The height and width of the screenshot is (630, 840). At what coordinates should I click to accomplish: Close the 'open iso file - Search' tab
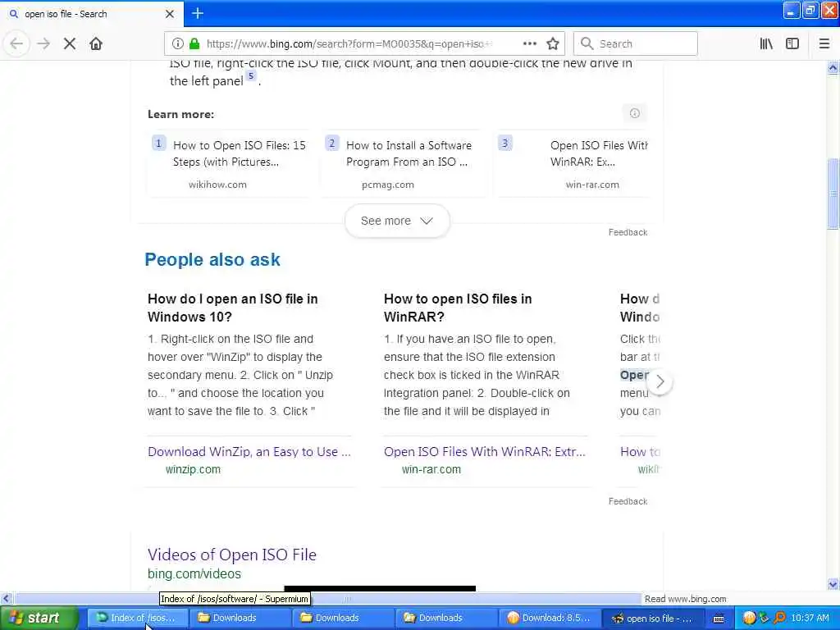170,14
